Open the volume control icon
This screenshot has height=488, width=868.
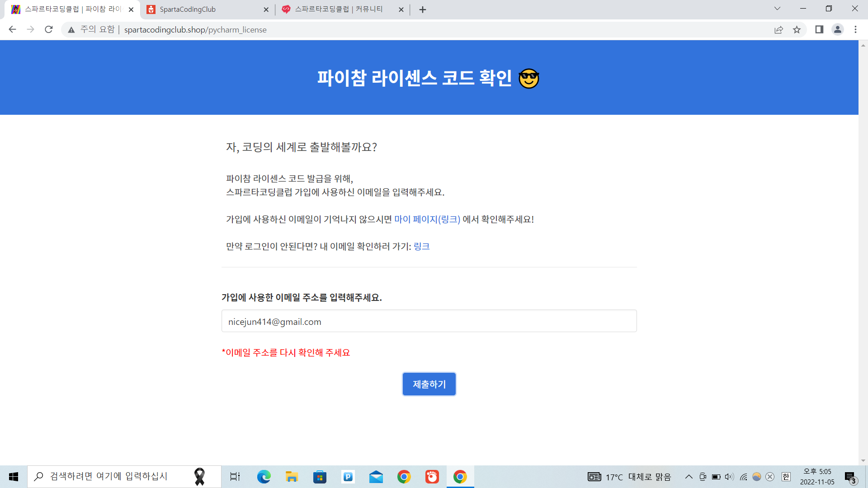[x=729, y=477]
